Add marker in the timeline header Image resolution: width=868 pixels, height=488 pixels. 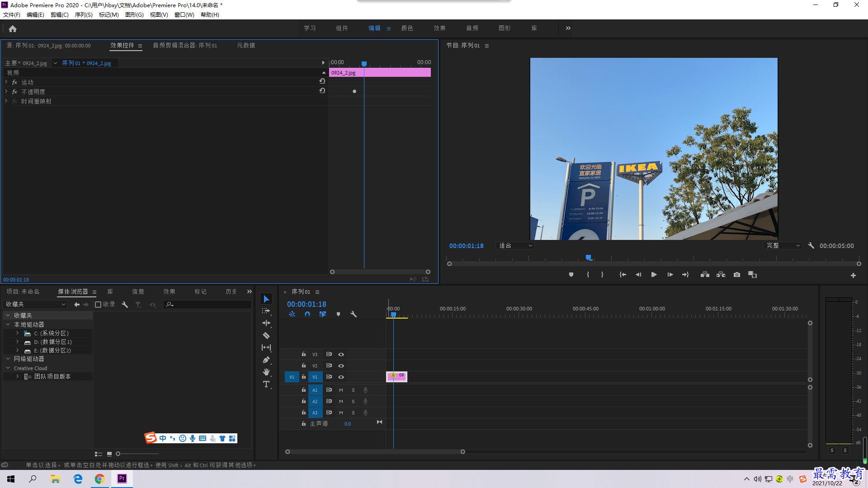tap(338, 314)
